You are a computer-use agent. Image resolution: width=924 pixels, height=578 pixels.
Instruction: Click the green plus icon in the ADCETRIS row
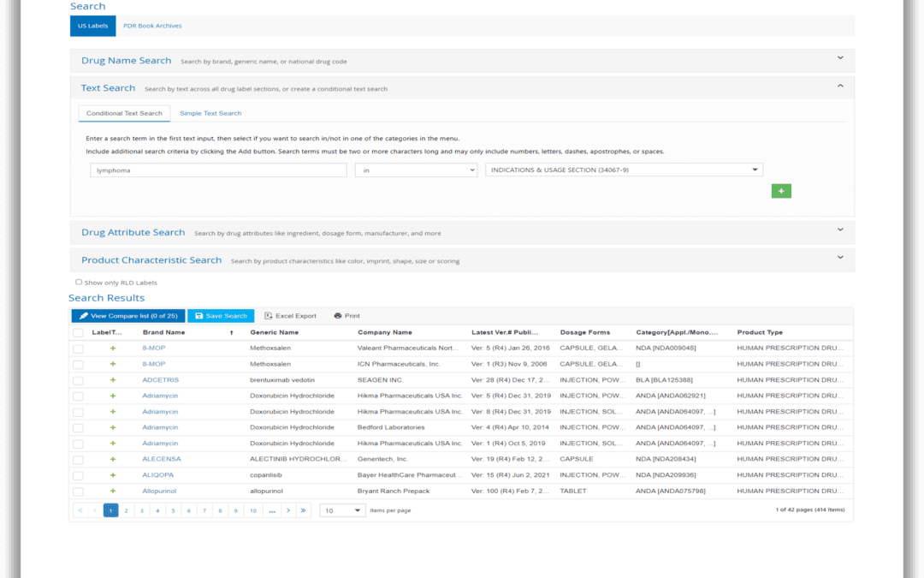(113, 380)
